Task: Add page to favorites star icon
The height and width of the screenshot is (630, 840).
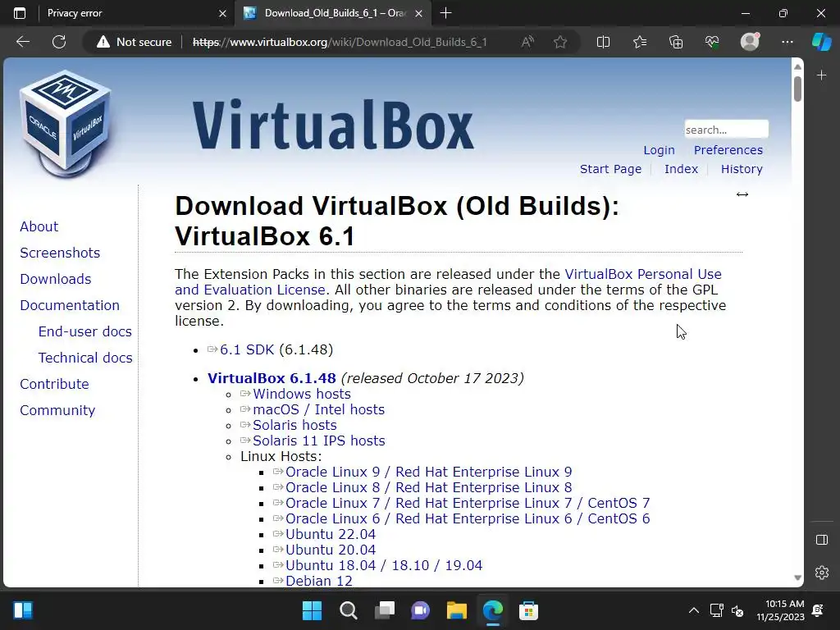Action: point(560,42)
